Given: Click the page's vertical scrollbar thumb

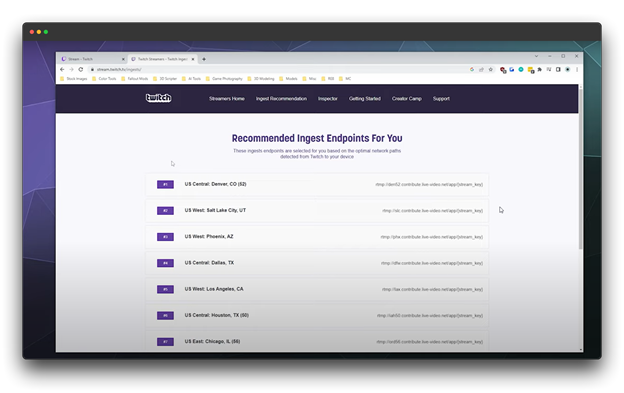Looking at the screenshot, I should point(581,169).
